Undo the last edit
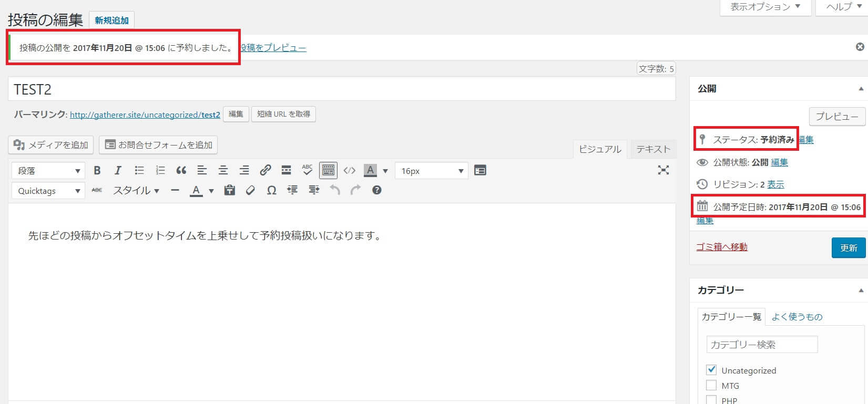Screen dimensions: 868x404 tap(335, 190)
